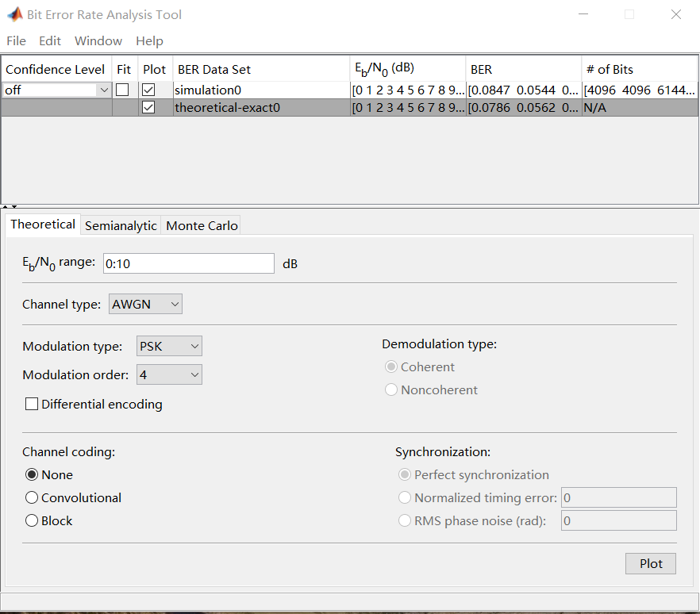Image resolution: width=700 pixels, height=614 pixels.
Task: Click the BER Data Set column header
Action: [262, 69]
